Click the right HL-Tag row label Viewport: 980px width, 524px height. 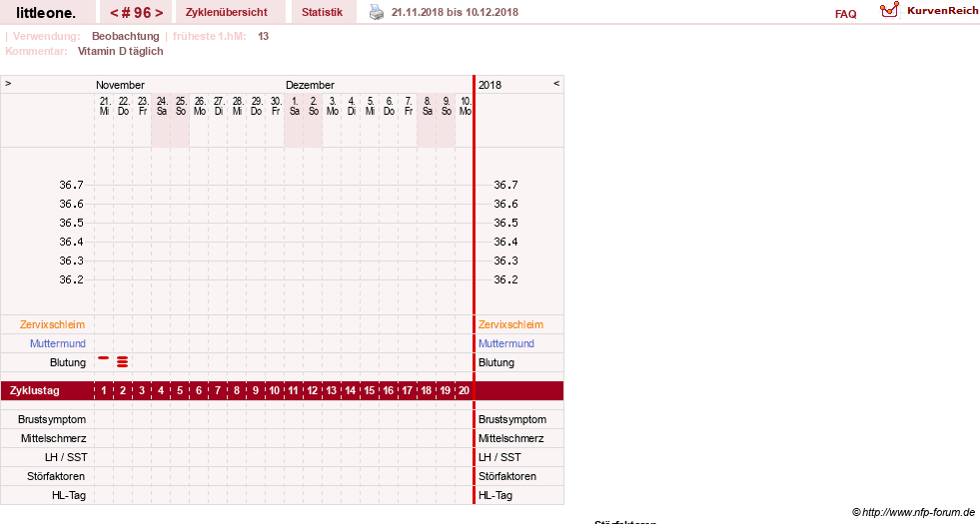[x=495, y=496]
